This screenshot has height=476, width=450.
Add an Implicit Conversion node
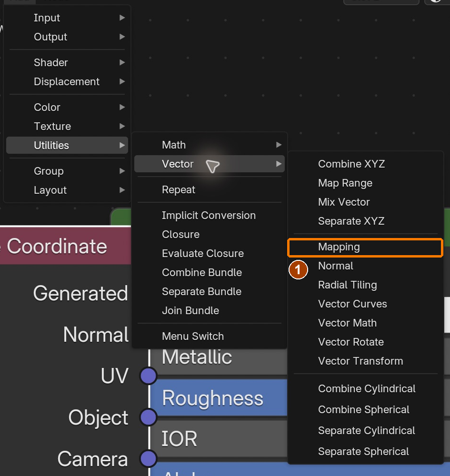[210, 215]
